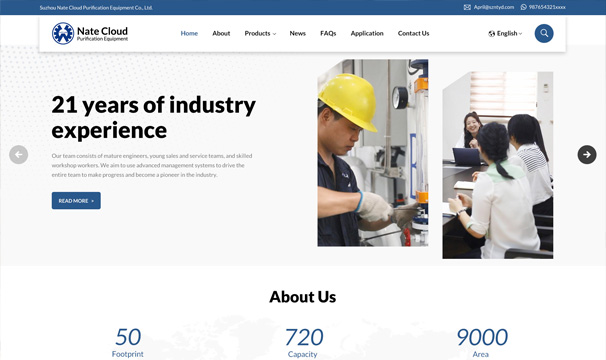Click the envelope email icon in top bar
The width and height of the screenshot is (606, 360).
[x=467, y=7]
